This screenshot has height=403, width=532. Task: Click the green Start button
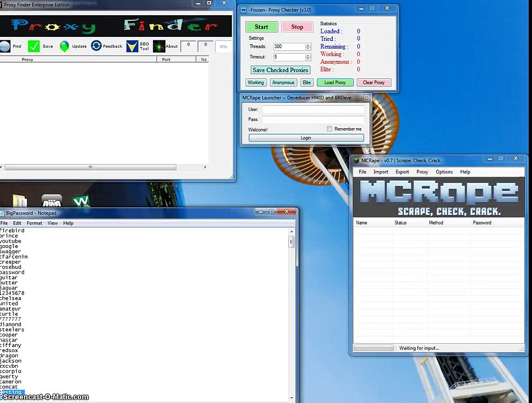pyautogui.click(x=262, y=27)
